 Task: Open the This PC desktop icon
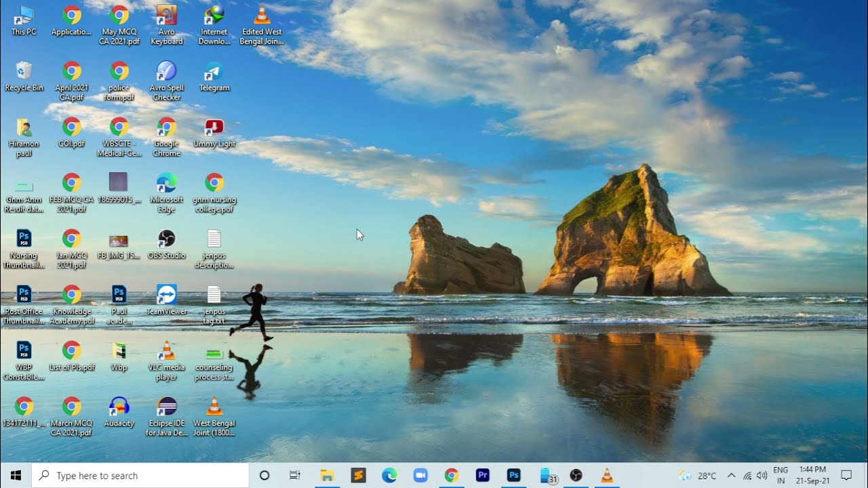(x=24, y=21)
